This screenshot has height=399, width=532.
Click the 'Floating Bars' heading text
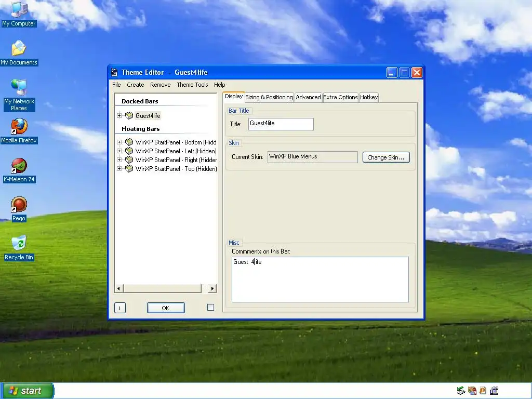click(140, 129)
